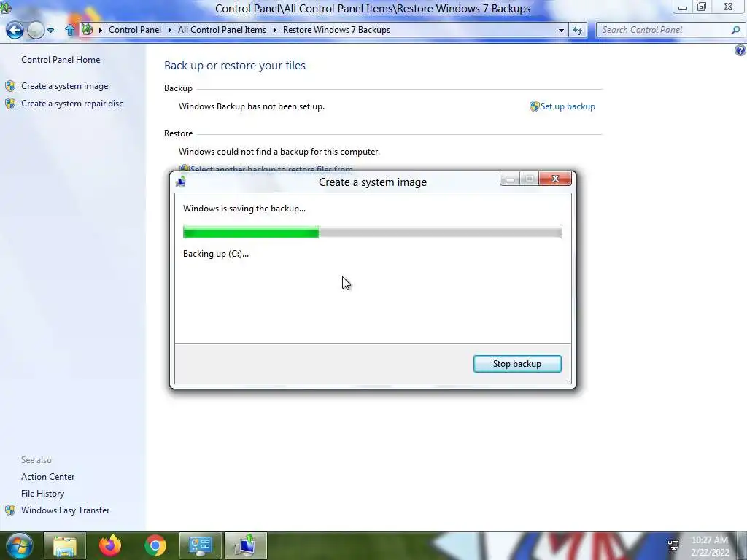This screenshot has width=747, height=560.
Task: Expand the chevron before Control Panel breadcrumb
Action: coord(101,30)
